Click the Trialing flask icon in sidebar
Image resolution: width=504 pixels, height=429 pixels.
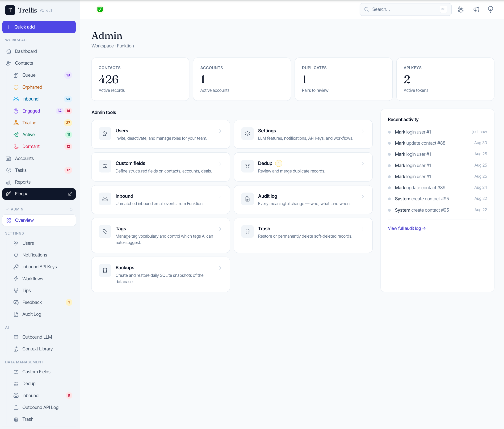(16, 123)
